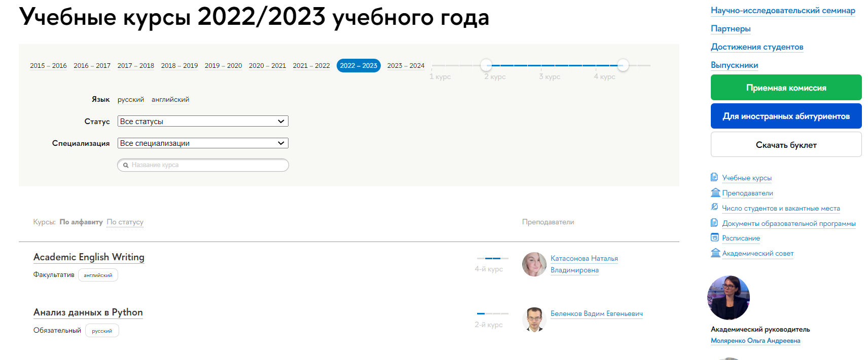Open the Статус dropdown

(x=203, y=122)
